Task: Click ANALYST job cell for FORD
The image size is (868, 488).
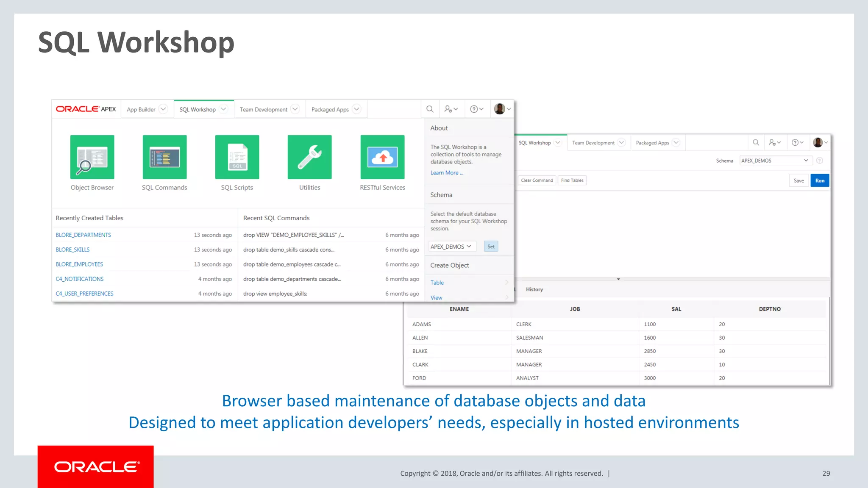Action: click(527, 378)
